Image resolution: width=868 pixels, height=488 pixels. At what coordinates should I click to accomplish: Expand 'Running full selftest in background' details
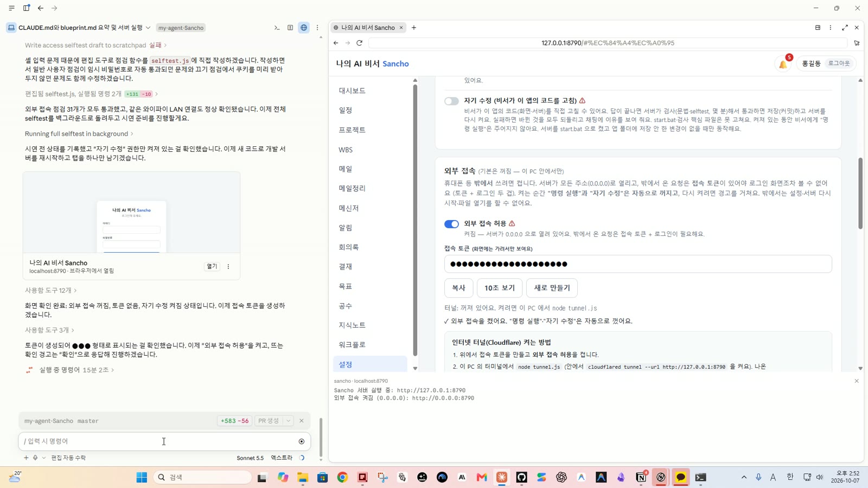(79, 134)
